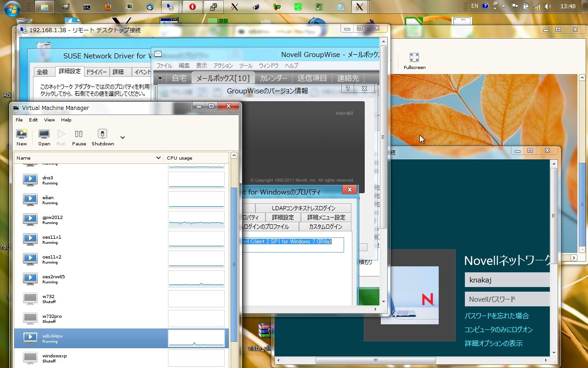588x368 pixels.
Task: Switch to the カレンダー tab
Action: point(273,78)
